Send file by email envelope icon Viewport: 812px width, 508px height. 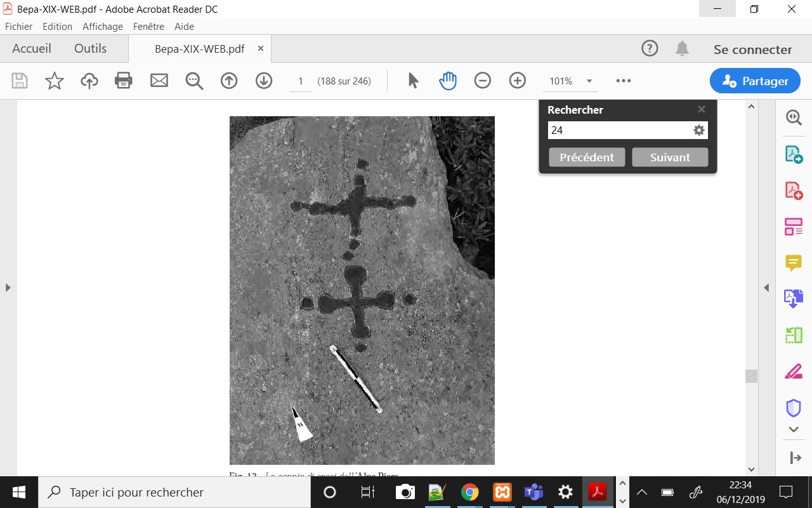(x=159, y=81)
